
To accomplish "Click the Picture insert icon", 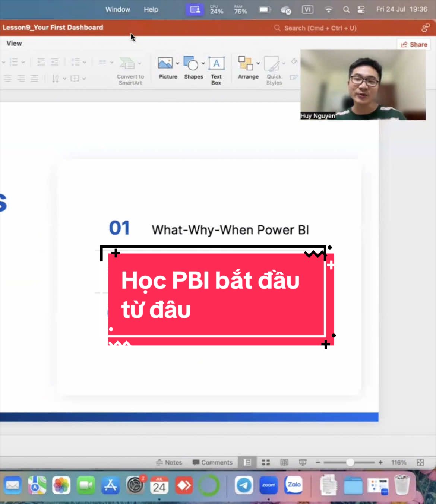I will [x=165, y=63].
